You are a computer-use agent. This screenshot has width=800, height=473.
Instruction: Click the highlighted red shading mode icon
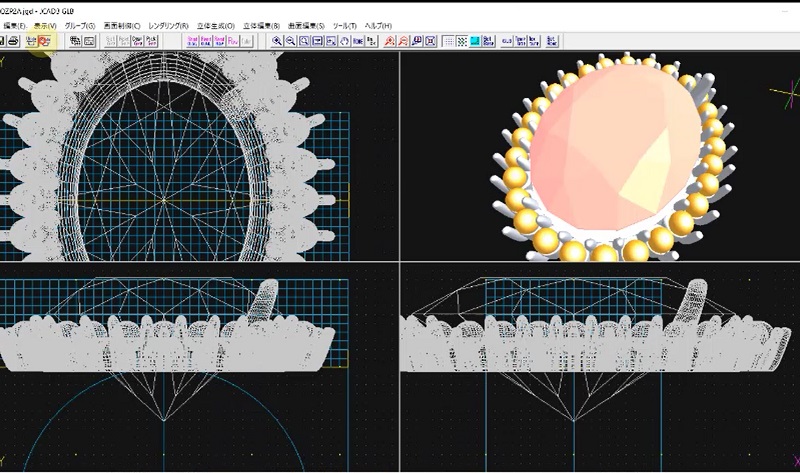tap(46, 41)
